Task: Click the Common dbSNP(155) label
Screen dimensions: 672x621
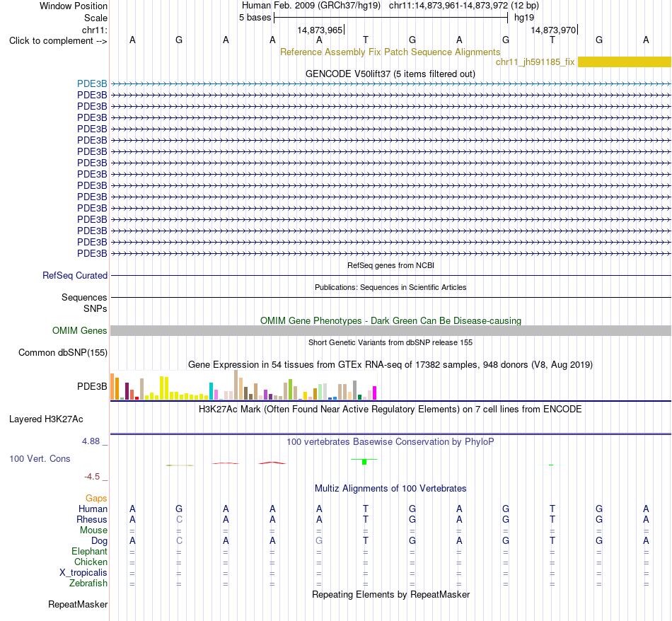Action: 62,352
